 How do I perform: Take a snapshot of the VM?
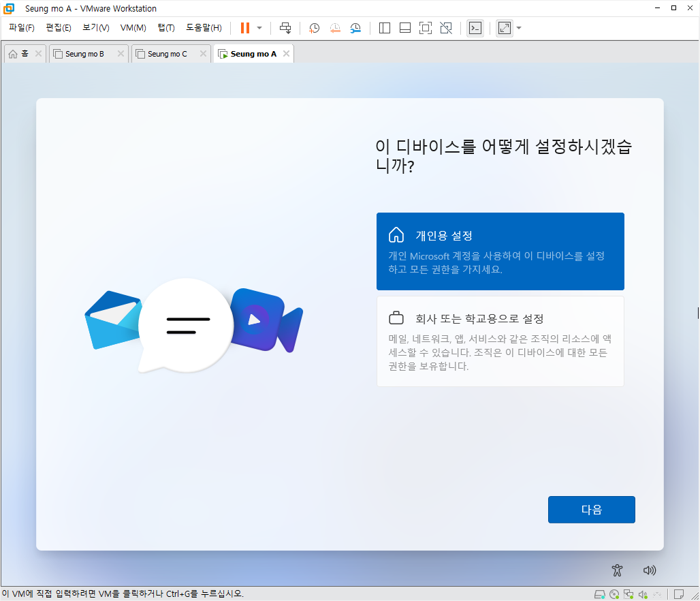[315, 28]
